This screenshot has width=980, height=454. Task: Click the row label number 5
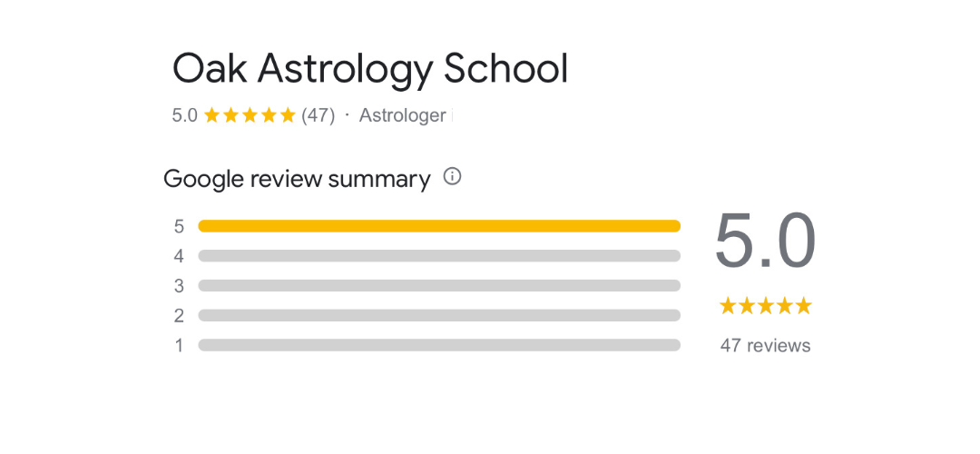(180, 227)
